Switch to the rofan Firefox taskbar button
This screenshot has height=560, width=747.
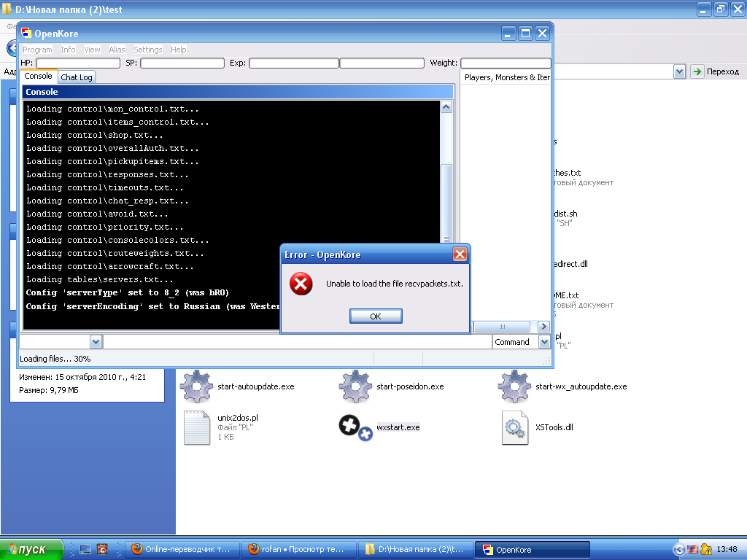click(298, 550)
